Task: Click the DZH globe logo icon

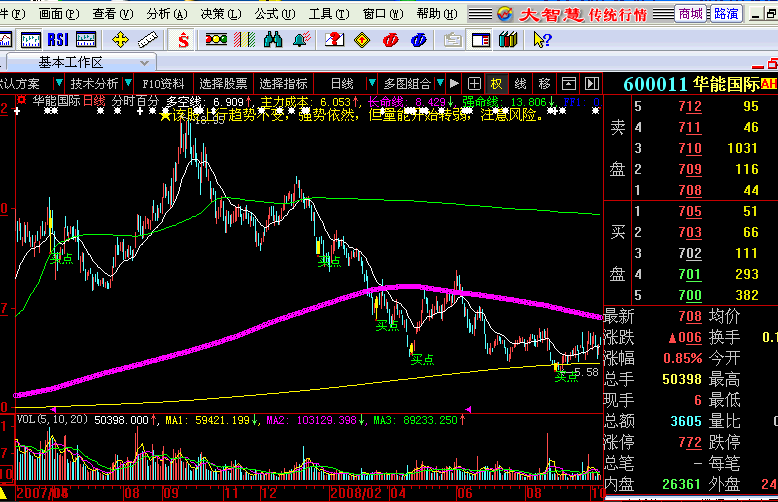Action: pos(505,14)
